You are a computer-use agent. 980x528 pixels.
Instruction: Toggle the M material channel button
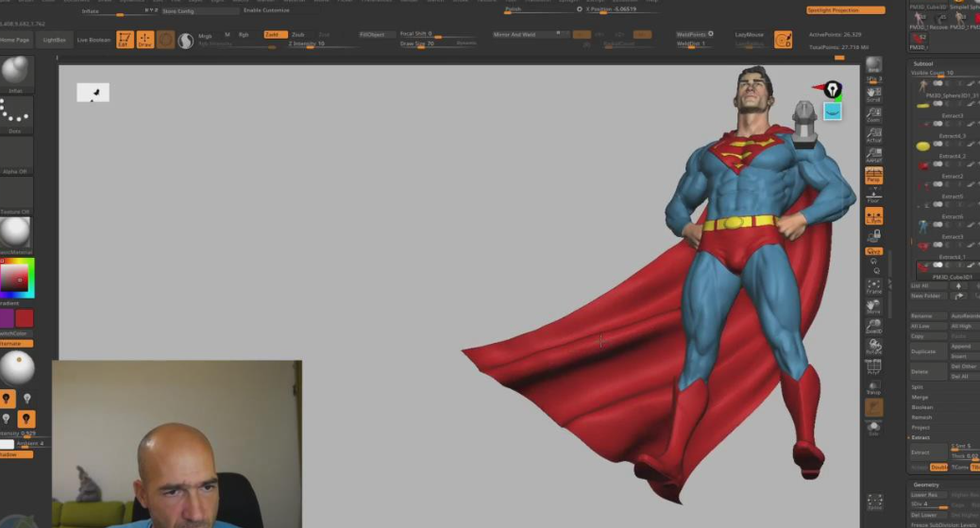(x=227, y=34)
